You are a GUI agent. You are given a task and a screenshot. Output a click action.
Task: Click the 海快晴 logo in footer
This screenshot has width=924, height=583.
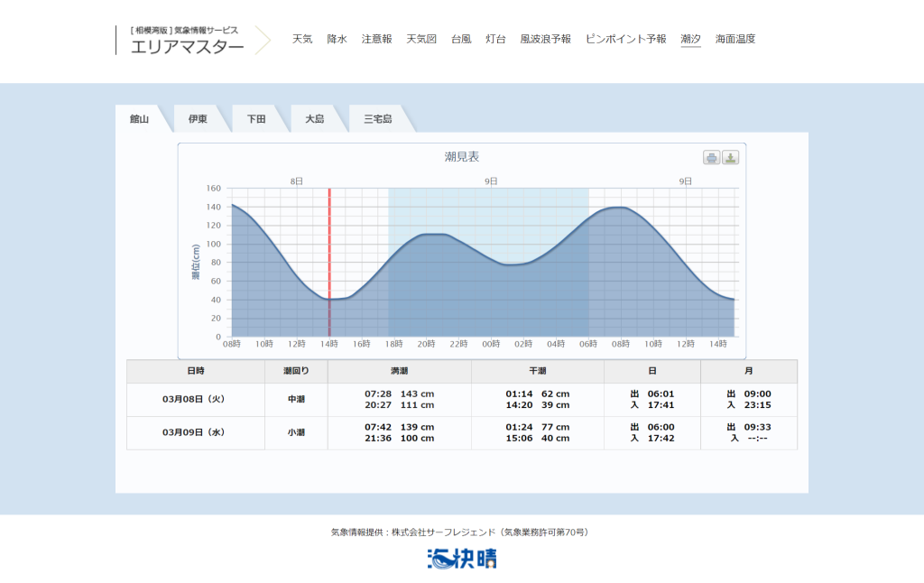462,560
